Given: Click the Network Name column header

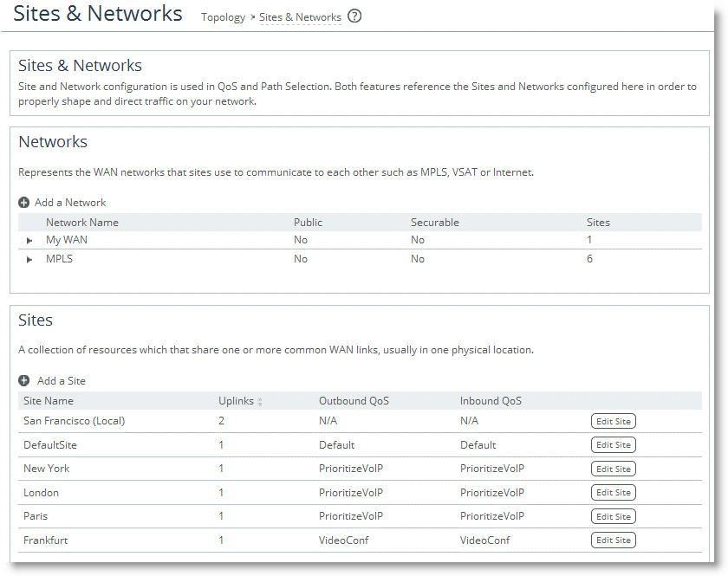Looking at the screenshot, I should coord(82,223).
